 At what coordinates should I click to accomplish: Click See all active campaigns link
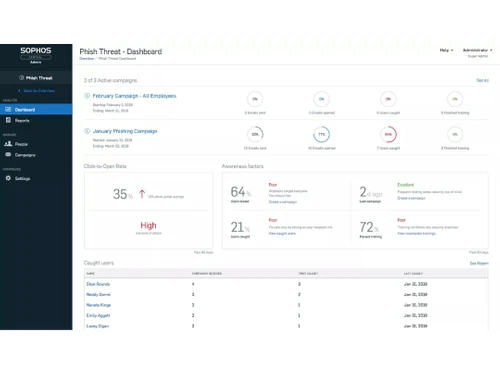click(482, 80)
